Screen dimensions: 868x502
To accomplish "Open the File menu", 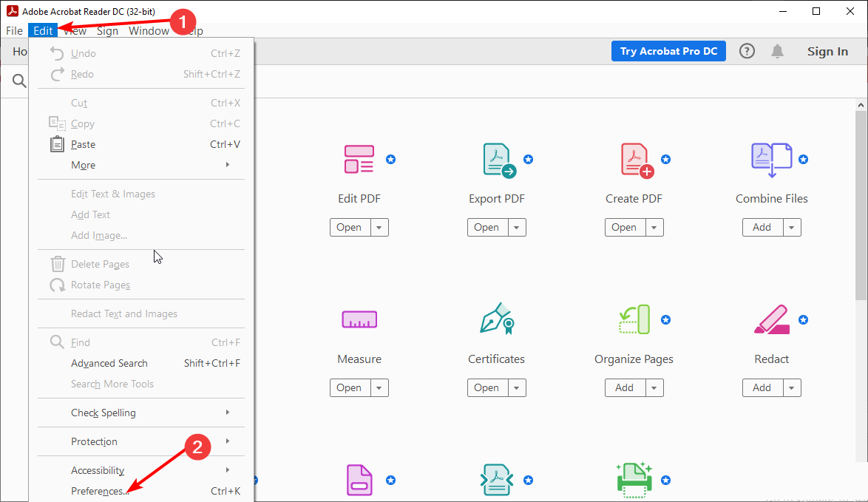I will [14, 31].
